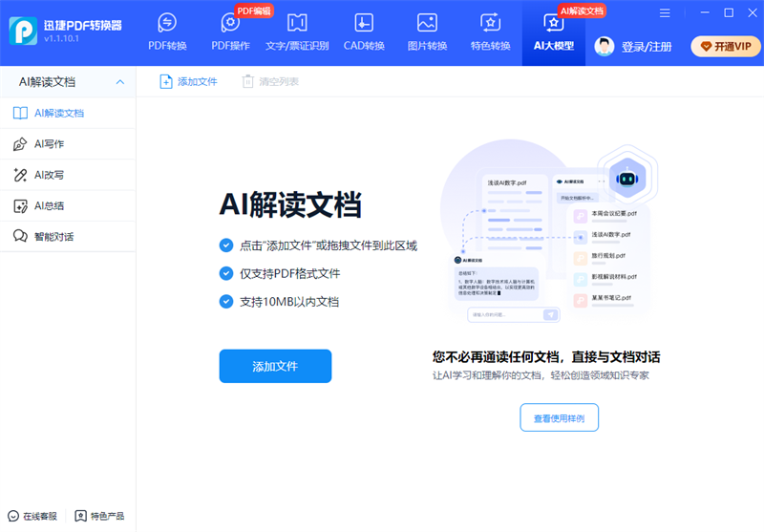Click the 开通VIP button
764x532 pixels.
[726, 46]
